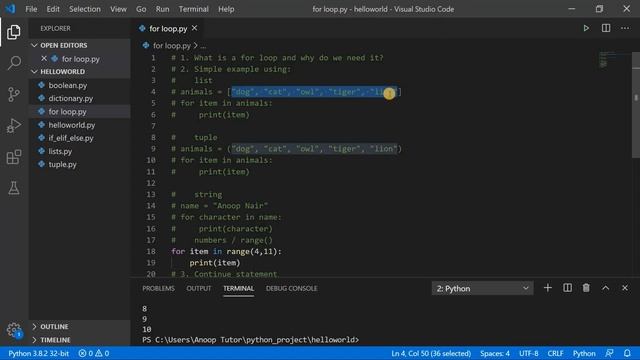Open the File menu

[x=31, y=9]
